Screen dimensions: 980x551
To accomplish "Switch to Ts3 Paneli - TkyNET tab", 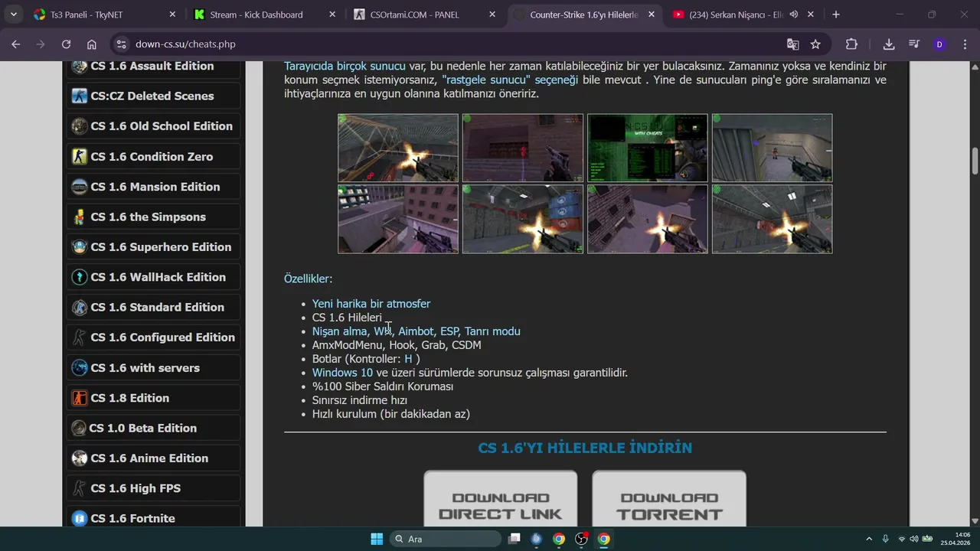I will (105, 15).
